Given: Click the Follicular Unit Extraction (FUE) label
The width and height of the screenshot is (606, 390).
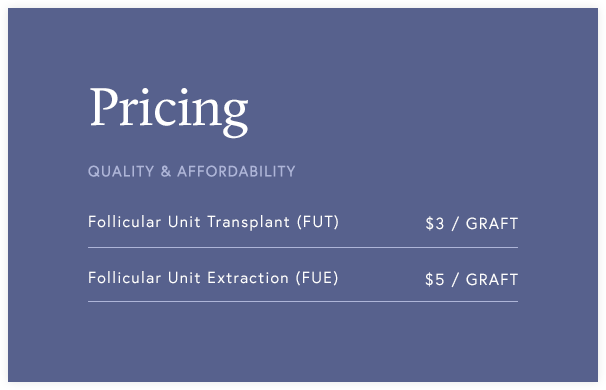Looking at the screenshot, I should [x=213, y=278].
